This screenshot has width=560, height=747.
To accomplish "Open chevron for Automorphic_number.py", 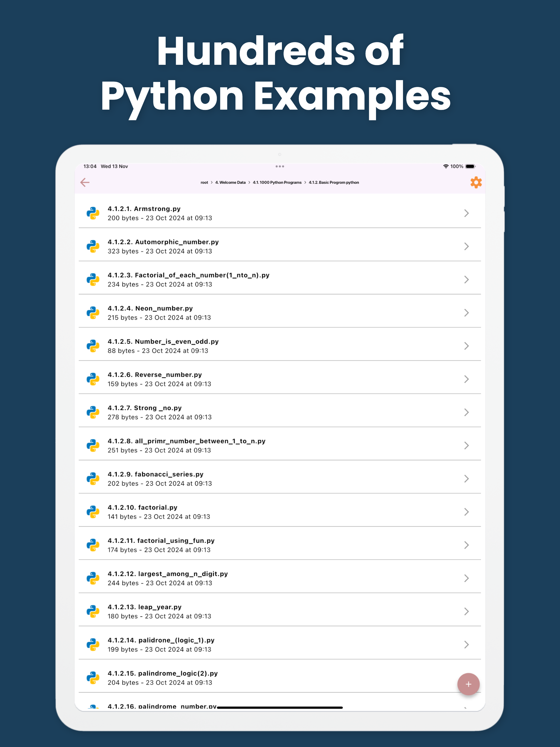I will tap(466, 247).
